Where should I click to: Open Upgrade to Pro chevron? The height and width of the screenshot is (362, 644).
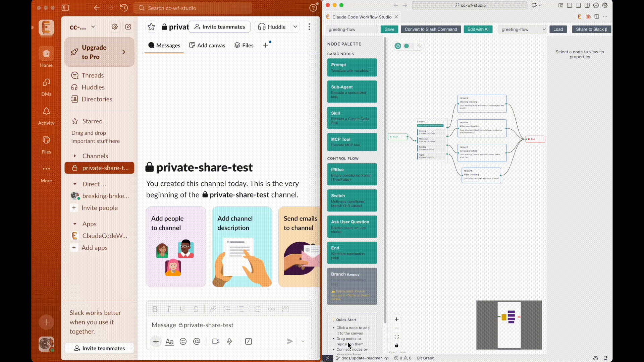tap(124, 52)
